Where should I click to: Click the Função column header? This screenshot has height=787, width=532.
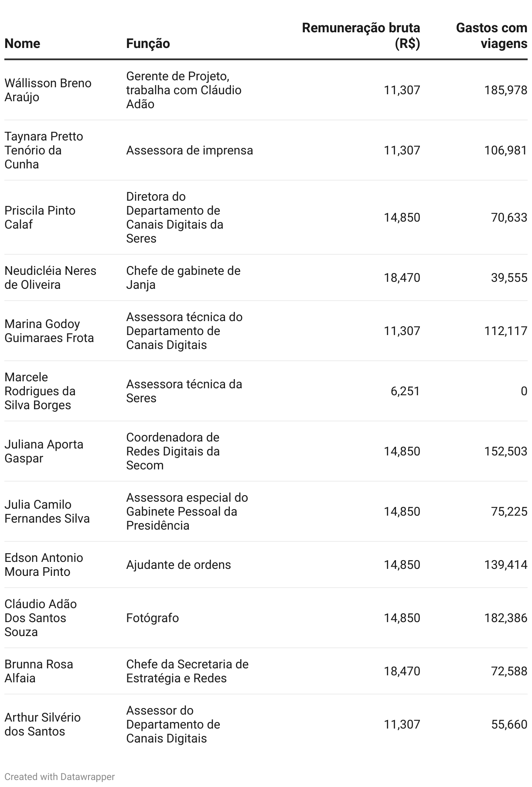click(x=148, y=44)
